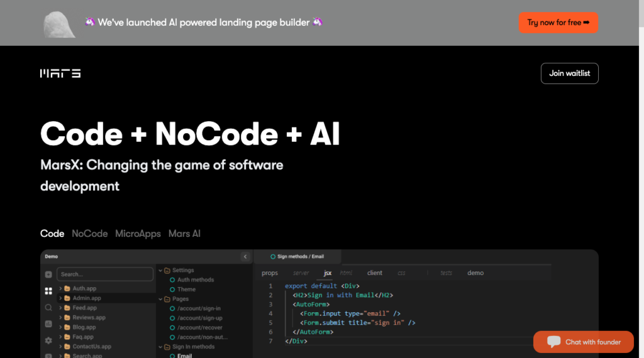Open the html editor tab
Screen dimensions: 644x358
[x=346, y=273]
